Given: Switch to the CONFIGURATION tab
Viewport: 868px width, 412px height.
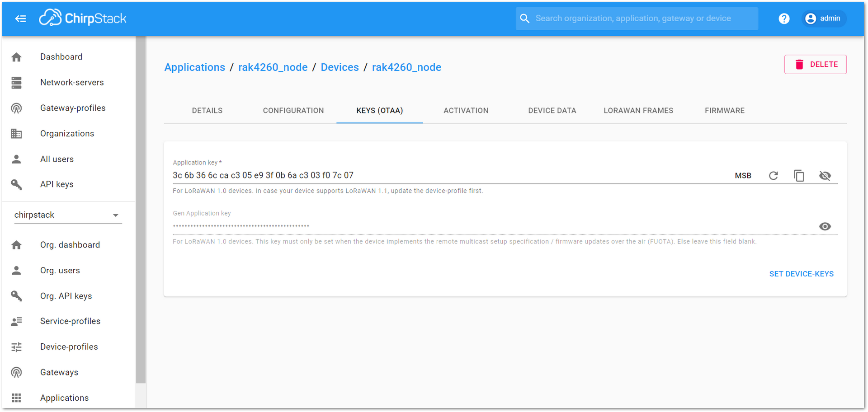Looking at the screenshot, I should [293, 111].
